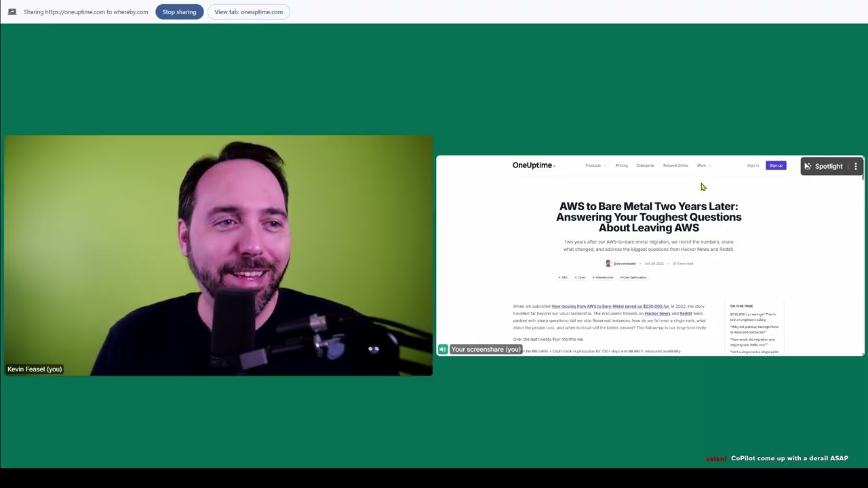Click the article headline AWS to Bare Metal

coord(649,217)
